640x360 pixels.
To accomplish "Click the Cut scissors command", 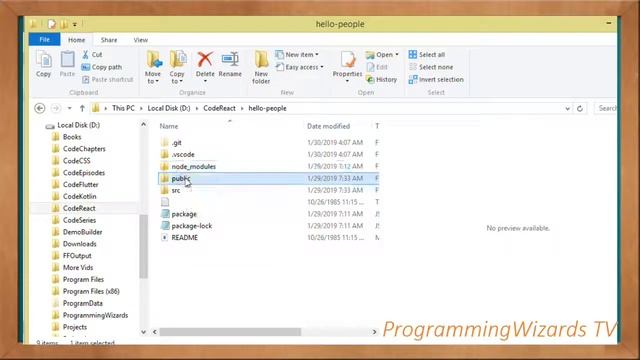I will pyautogui.click(x=92, y=54).
